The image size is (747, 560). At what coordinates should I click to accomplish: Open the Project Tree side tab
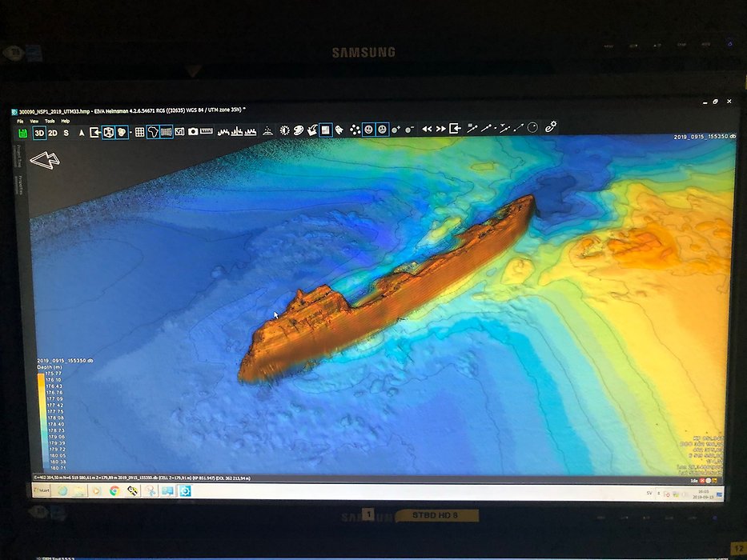pyautogui.click(x=19, y=155)
